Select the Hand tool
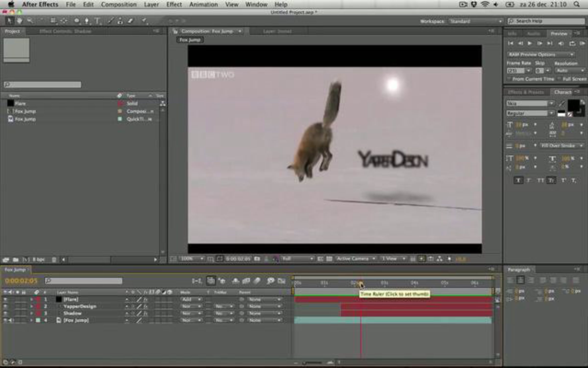 pos(19,21)
